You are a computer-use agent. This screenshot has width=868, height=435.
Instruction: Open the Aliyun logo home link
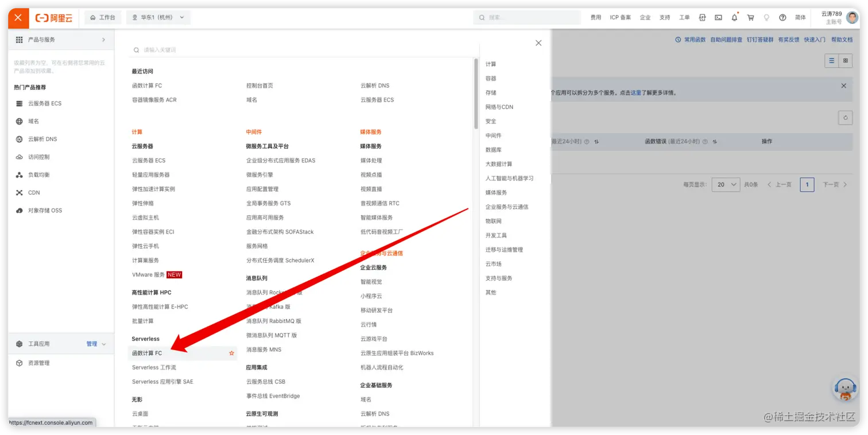54,18
